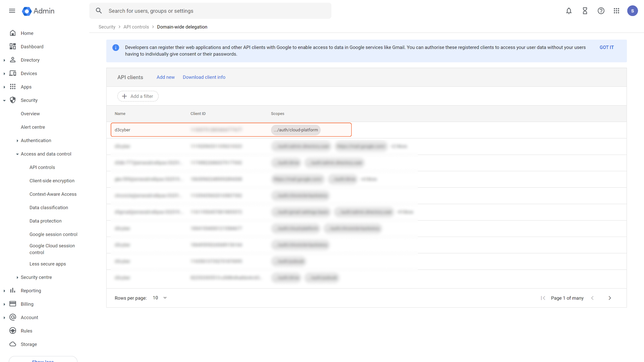Click the user account avatar
The height and width of the screenshot is (362, 644).
click(x=632, y=11)
